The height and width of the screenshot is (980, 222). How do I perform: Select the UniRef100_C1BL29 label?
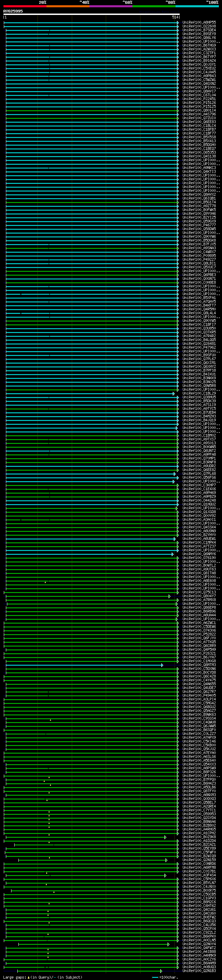pos(199,394)
